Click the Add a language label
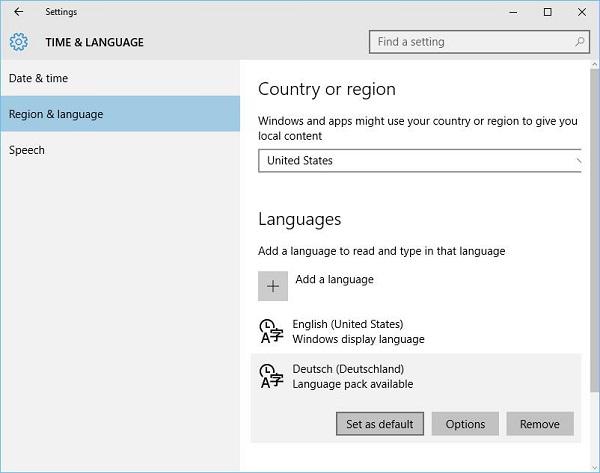The height and width of the screenshot is (473, 600). pos(334,280)
